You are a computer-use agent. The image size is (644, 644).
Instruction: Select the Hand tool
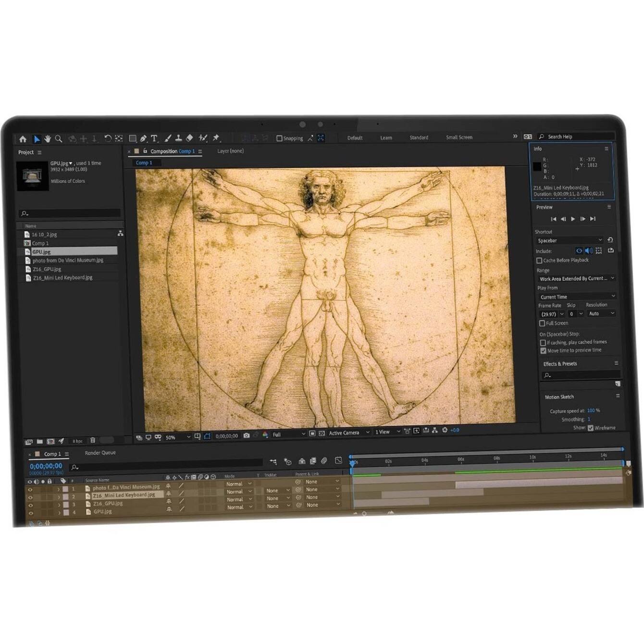tap(48, 139)
